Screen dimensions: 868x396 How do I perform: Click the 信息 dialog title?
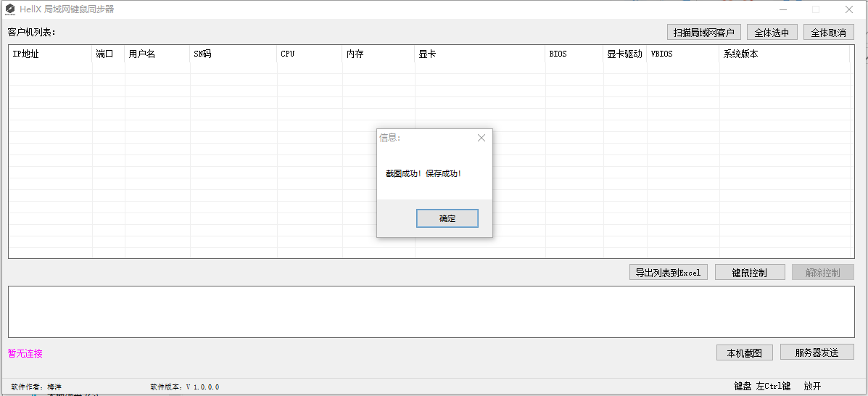point(389,138)
